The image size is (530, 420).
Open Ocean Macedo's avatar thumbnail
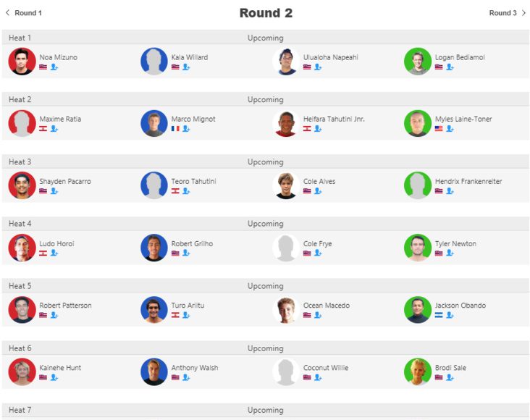[286, 310]
